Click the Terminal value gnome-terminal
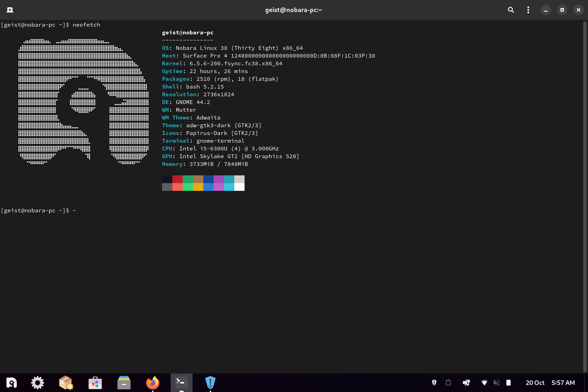Image resolution: width=588 pixels, height=392 pixels. [220, 141]
